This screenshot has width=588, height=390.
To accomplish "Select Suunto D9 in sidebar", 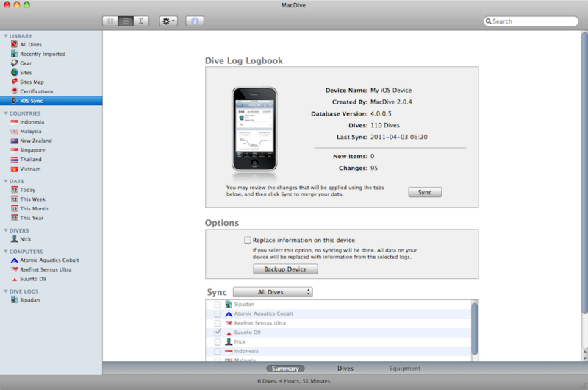I will 33,279.
